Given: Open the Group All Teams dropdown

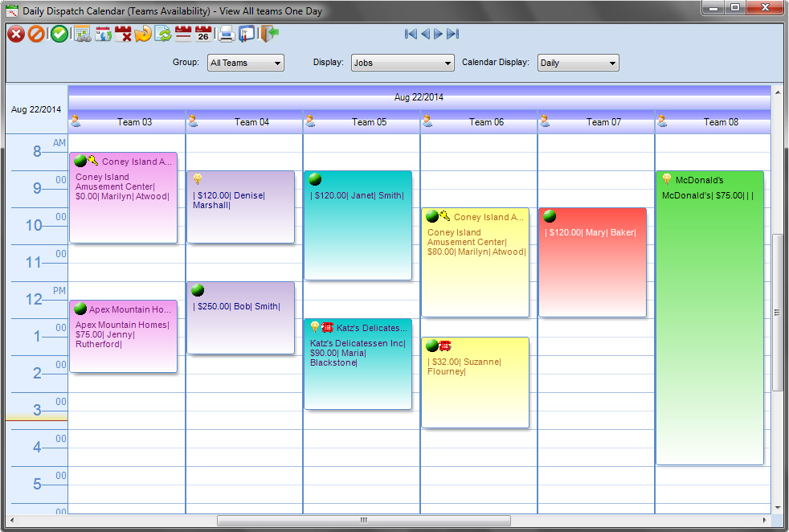Looking at the screenshot, I should point(246,63).
